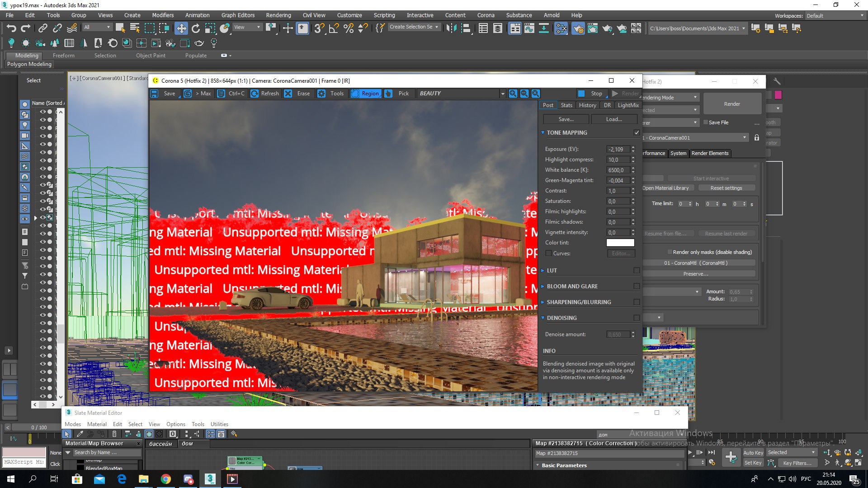The image size is (868, 488).
Task: Open Chrome from Windows taskbar
Action: coord(166,479)
